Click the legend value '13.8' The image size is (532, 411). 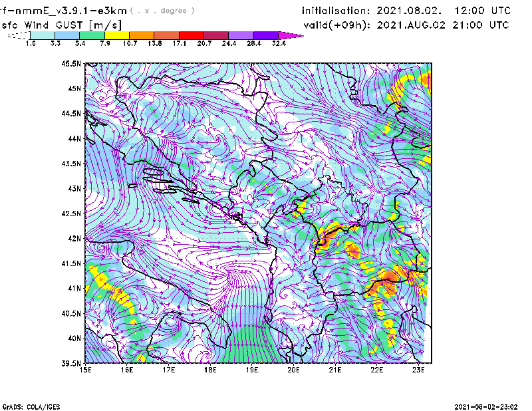pyautogui.click(x=154, y=43)
